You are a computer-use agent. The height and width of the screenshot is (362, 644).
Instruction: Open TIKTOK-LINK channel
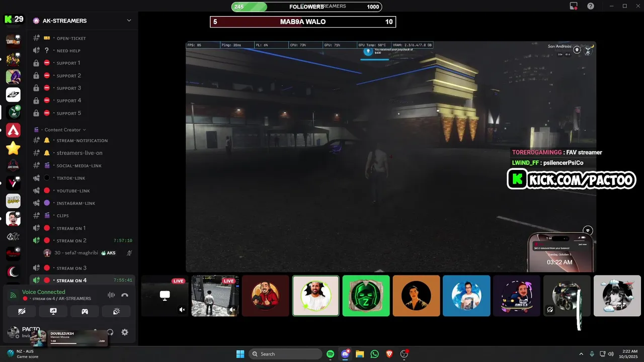point(83,178)
